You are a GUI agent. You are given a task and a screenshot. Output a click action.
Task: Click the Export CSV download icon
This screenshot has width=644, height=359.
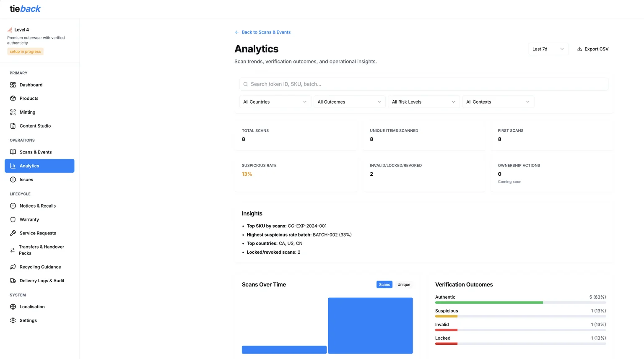click(x=579, y=49)
